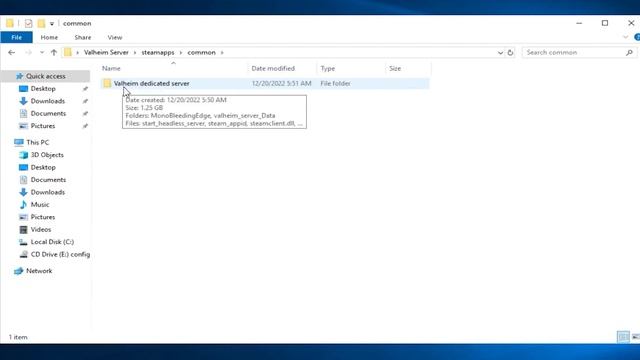Expand the address bar history dropdown
Image resolution: width=640 pixels, height=360 pixels.
pyautogui.click(x=500, y=52)
